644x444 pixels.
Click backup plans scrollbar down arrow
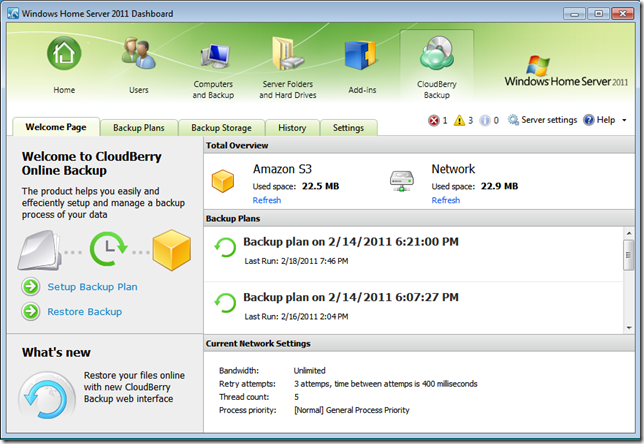pyautogui.click(x=629, y=328)
